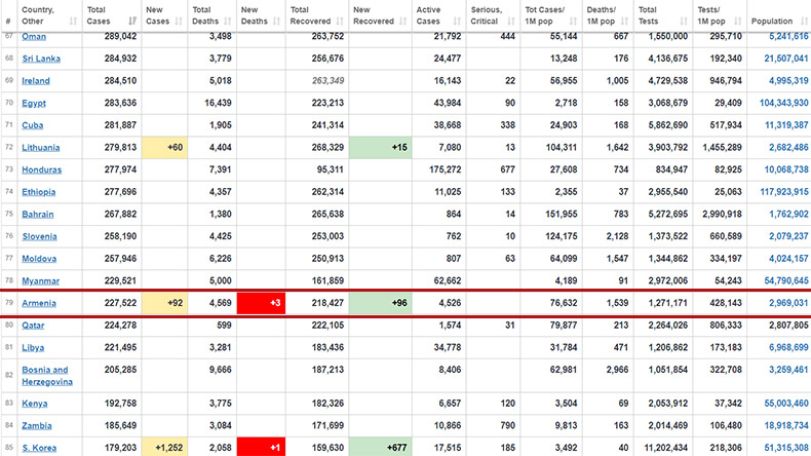Open the Zambia country link
The width and height of the screenshot is (811, 456).
click(36, 426)
